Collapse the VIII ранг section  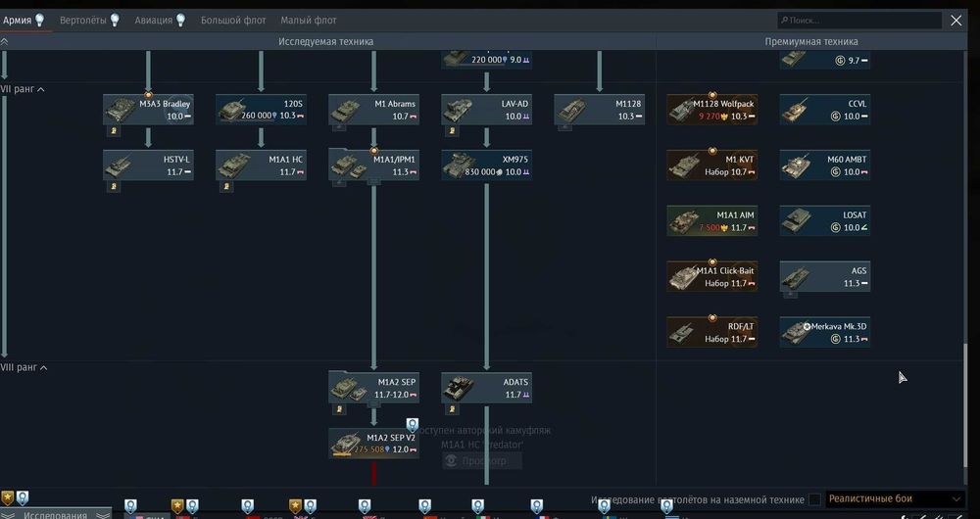tap(24, 367)
